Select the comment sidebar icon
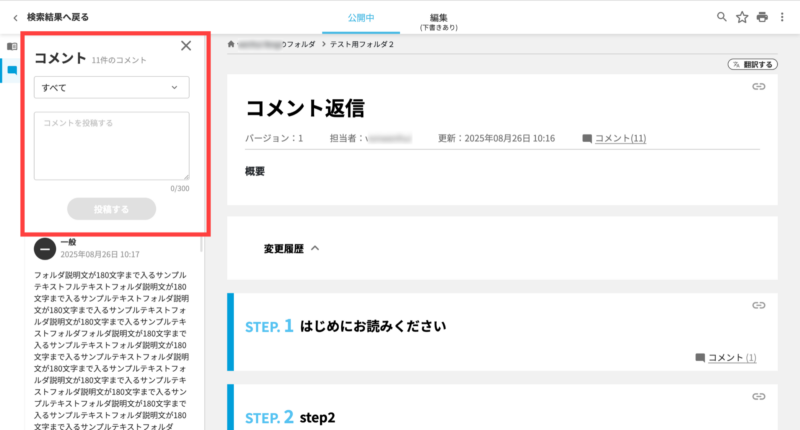 [12, 70]
